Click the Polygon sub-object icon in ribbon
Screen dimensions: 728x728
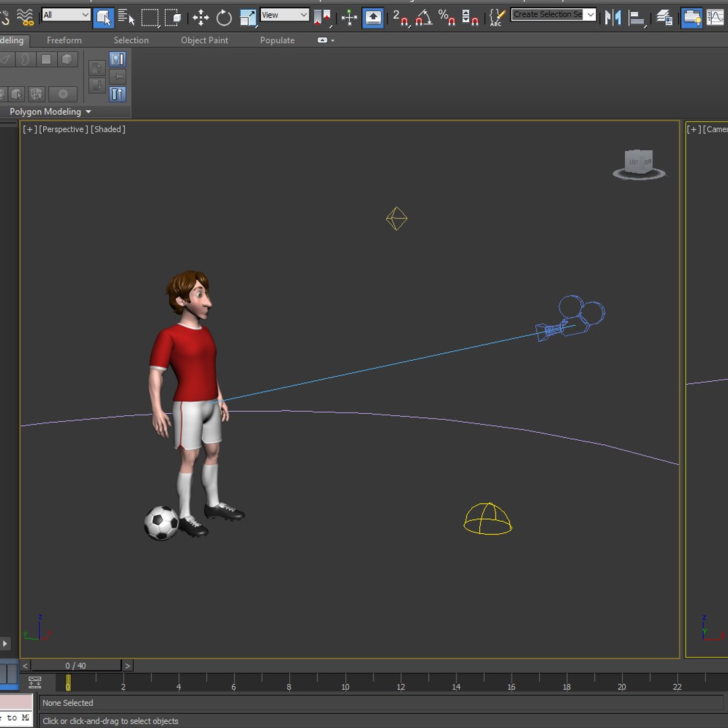pos(46,59)
